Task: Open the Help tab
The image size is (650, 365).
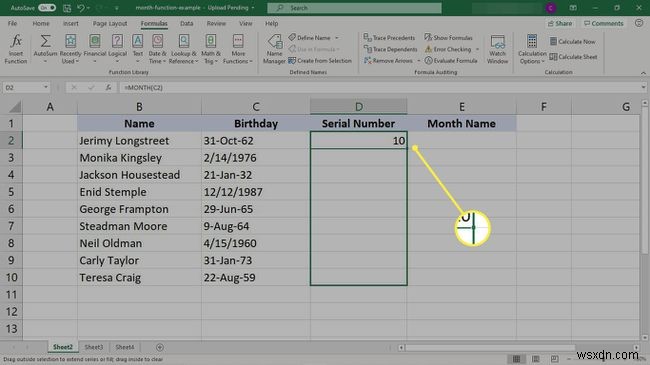Action: (272, 24)
